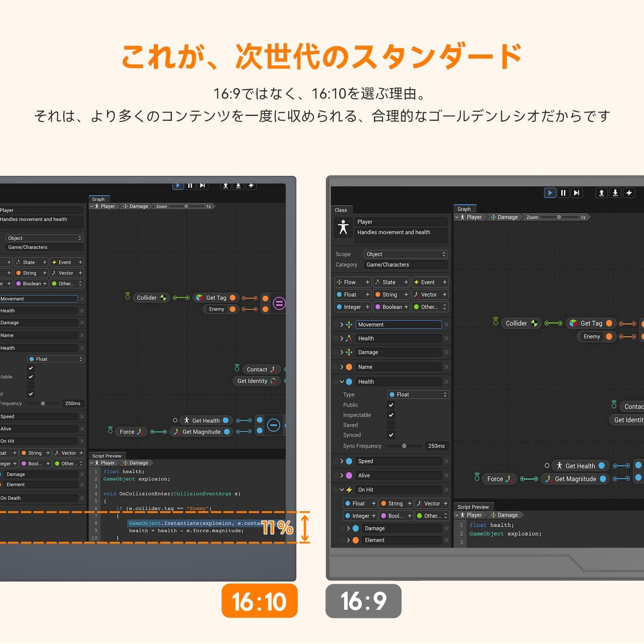Select the Get Magnitude node on the 16:9 graph
This screenshot has width=644, height=644.
575,479
